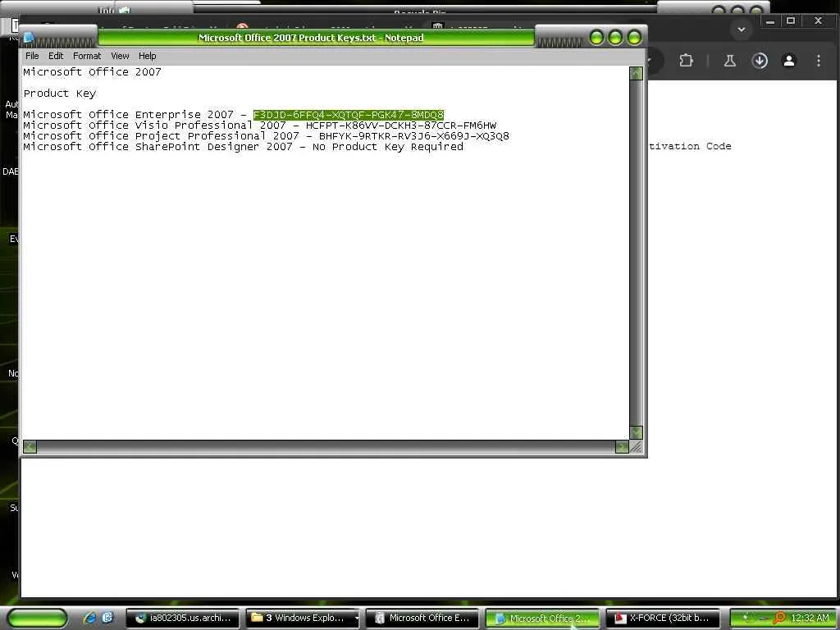
Task: Switch to 'X-FORCE (32bit b...' taskbar button
Action: (x=662, y=619)
